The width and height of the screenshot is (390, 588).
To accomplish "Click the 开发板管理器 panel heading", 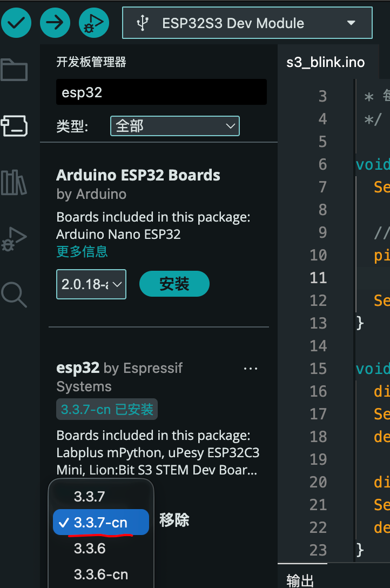I will [x=91, y=62].
